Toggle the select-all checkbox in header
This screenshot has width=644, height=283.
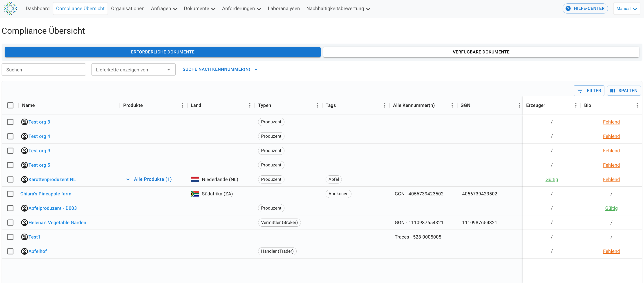point(10,105)
